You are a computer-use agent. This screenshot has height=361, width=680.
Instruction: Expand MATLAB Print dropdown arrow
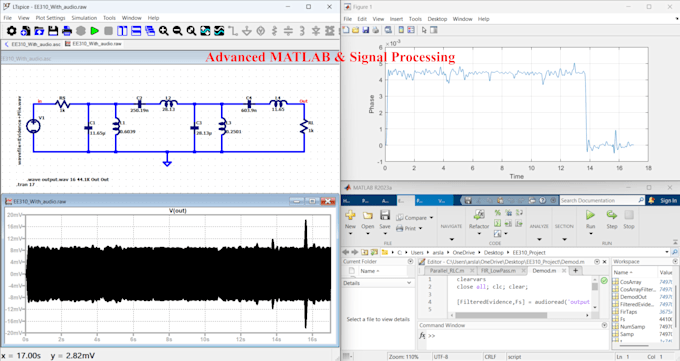click(x=421, y=228)
